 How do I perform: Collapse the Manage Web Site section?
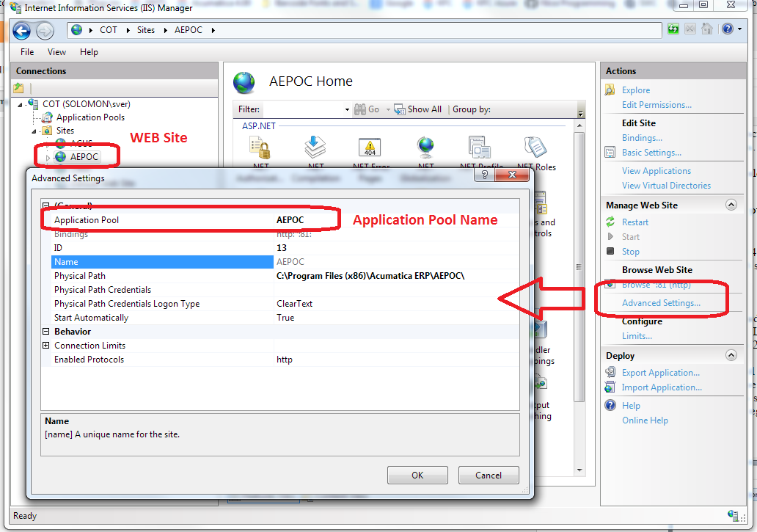(x=731, y=205)
